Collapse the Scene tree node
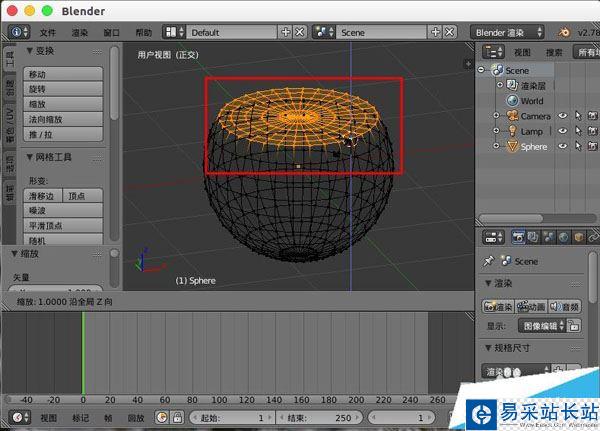 (x=481, y=70)
